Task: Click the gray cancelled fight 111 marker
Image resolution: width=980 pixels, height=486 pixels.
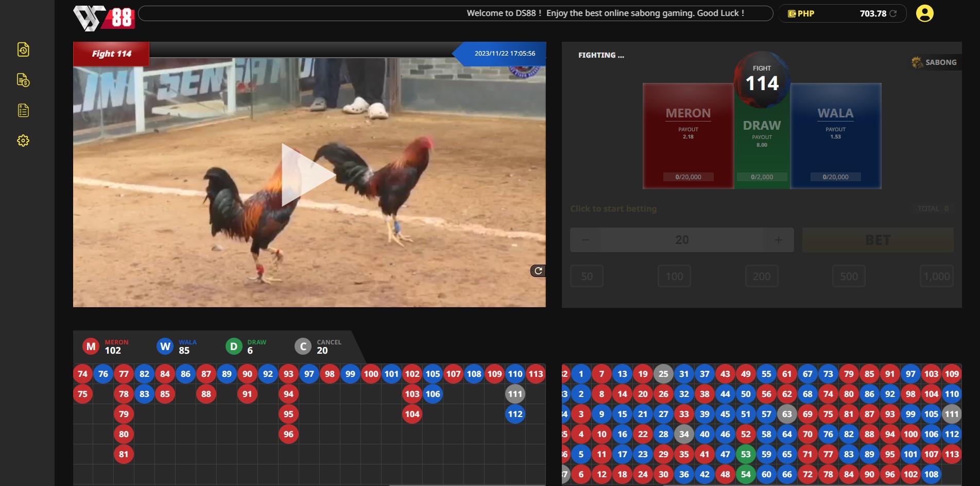Action: pyautogui.click(x=515, y=394)
